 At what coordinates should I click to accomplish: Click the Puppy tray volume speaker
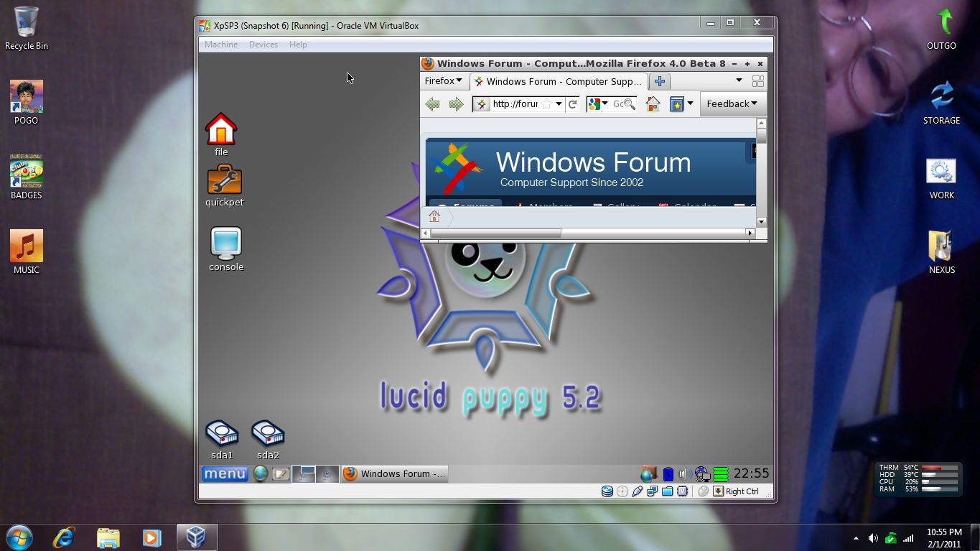tap(684, 473)
